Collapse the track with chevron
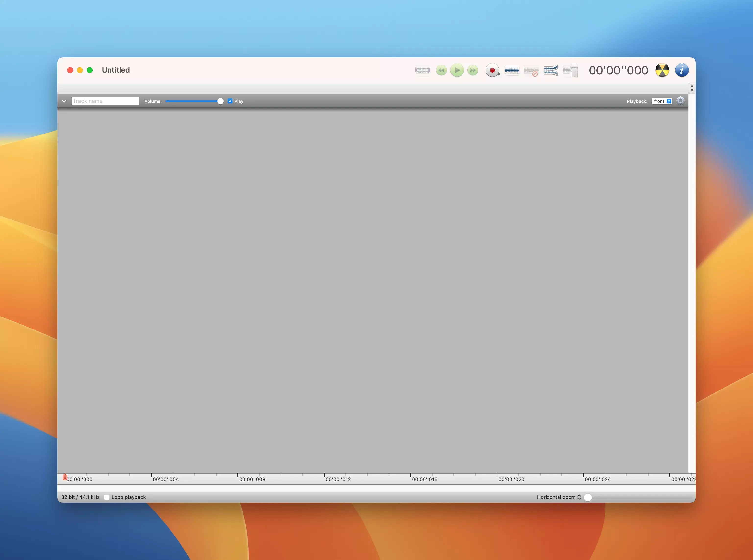Screen dimensions: 753x560 (x=64, y=101)
